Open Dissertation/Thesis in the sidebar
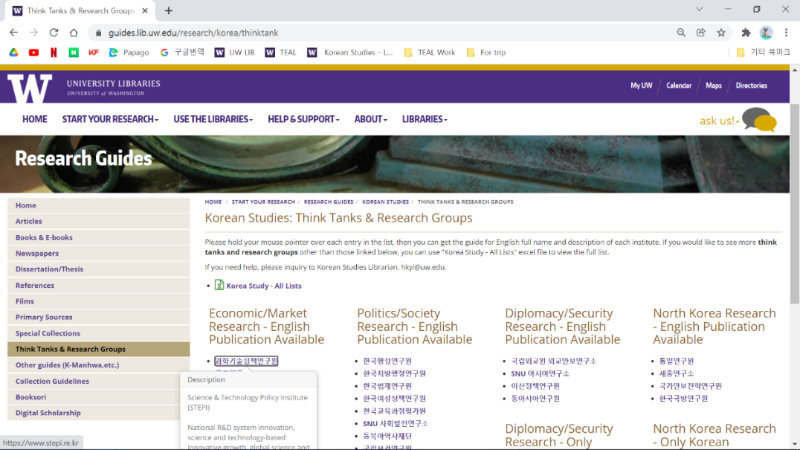The height and width of the screenshot is (450, 800). (x=49, y=269)
